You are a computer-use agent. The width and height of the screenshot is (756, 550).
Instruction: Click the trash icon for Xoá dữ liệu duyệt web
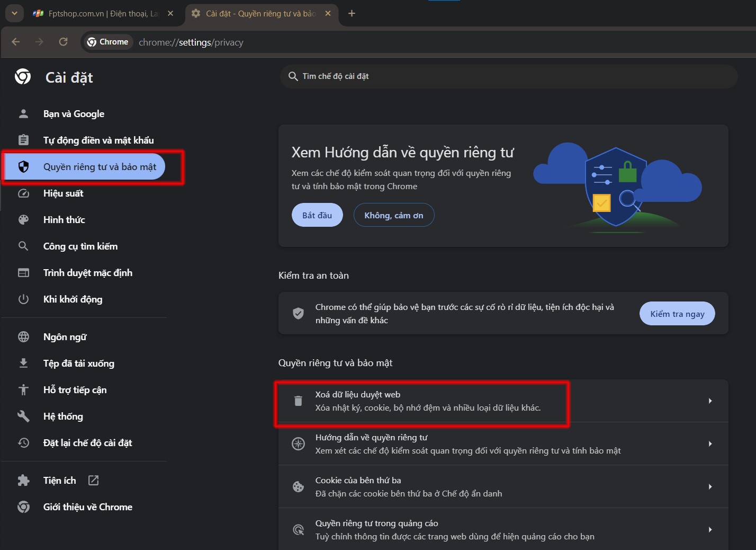pyautogui.click(x=299, y=401)
